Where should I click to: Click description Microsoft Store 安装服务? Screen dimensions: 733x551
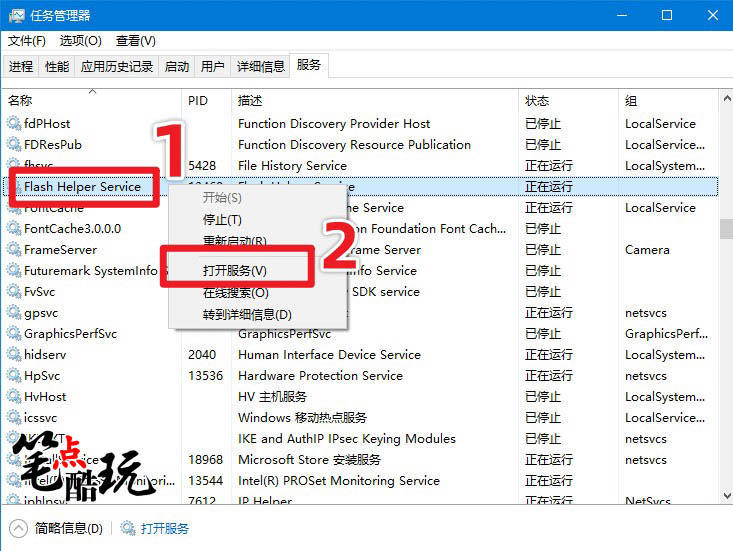(309, 460)
